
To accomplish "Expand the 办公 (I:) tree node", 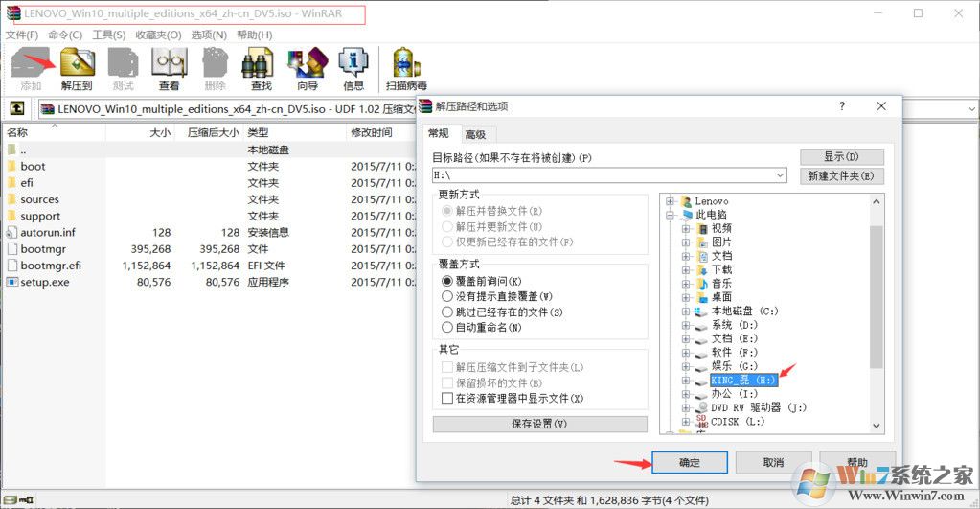I will pos(686,394).
